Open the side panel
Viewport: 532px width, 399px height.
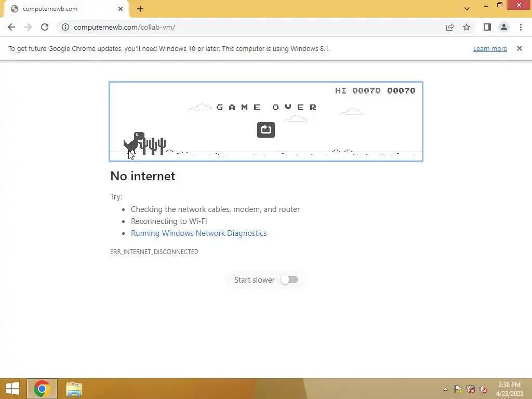(487, 27)
